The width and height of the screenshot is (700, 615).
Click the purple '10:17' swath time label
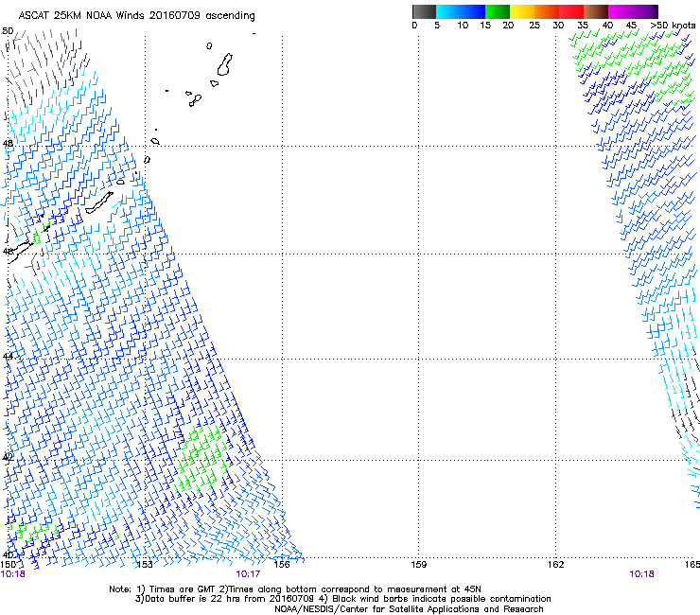coord(248,574)
